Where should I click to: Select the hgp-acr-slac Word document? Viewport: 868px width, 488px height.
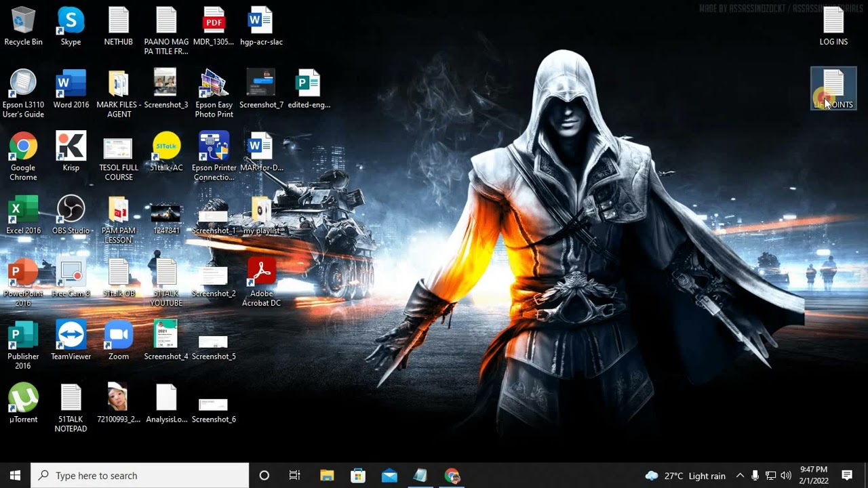(x=261, y=27)
